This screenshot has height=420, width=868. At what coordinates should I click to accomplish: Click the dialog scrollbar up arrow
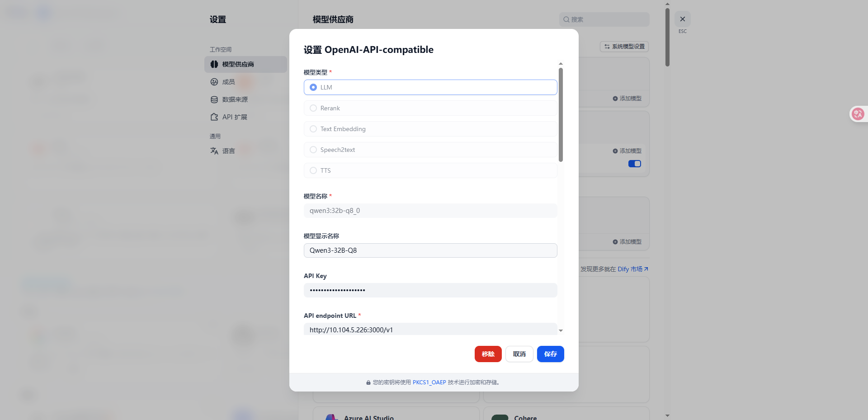[x=561, y=64]
